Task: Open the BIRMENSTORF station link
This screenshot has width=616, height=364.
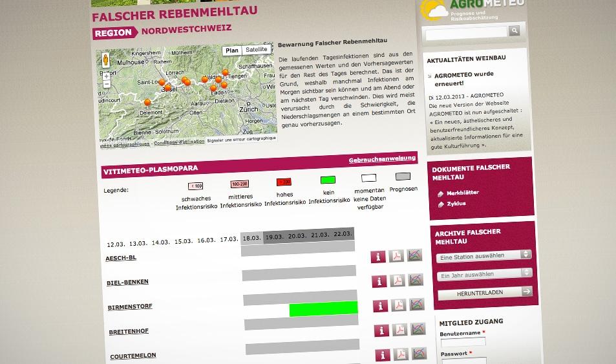Action: tap(130, 306)
